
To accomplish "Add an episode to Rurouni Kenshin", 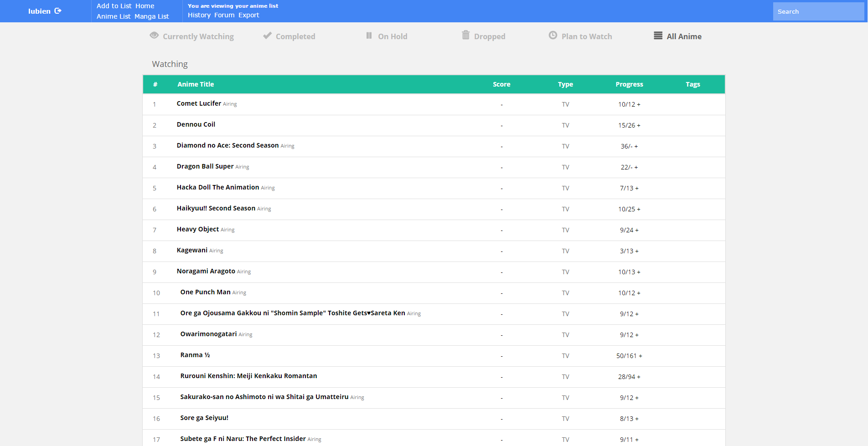I will point(639,377).
